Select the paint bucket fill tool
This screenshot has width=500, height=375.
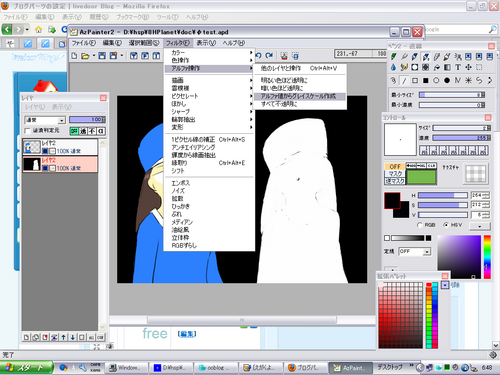tap(436, 68)
